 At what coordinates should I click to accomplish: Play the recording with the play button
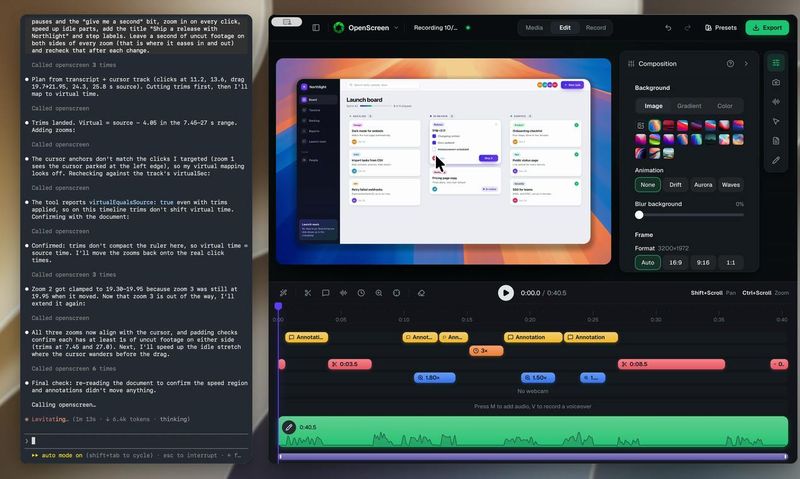pos(506,293)
